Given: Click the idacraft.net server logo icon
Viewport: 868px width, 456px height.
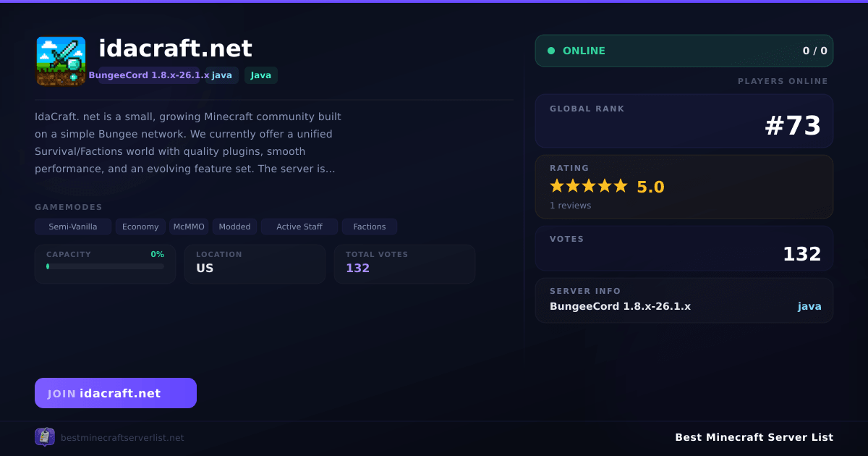Looking at the screenshot, I should pos(61,61).
